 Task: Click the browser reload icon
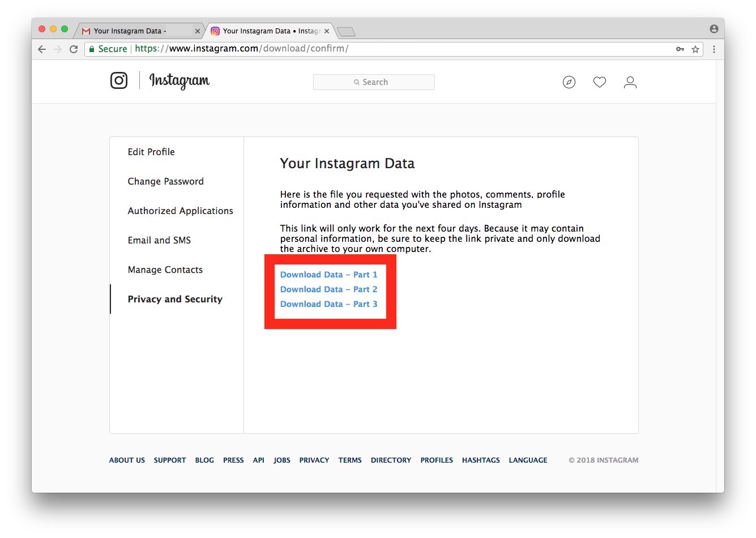click(74, 49)
